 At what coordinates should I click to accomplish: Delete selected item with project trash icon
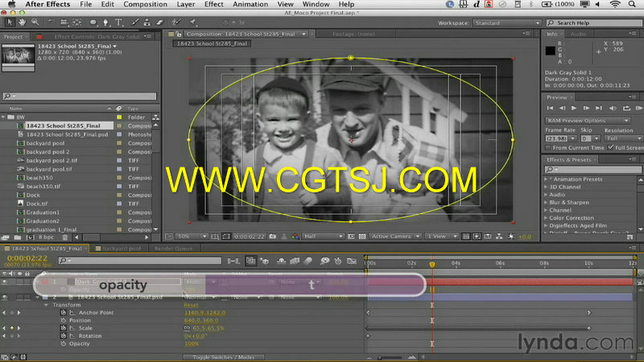coord(65,237)
